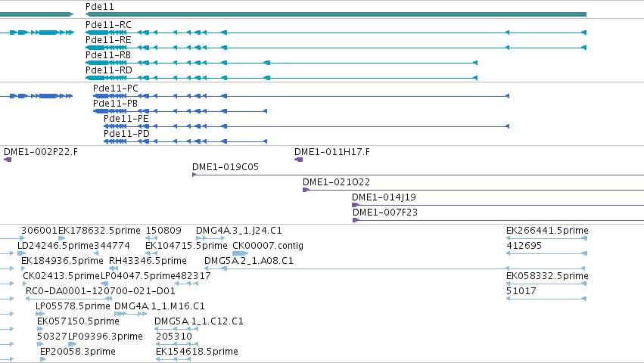Click the 344774 EST label

pyautogui.click(x=112, y=246)
